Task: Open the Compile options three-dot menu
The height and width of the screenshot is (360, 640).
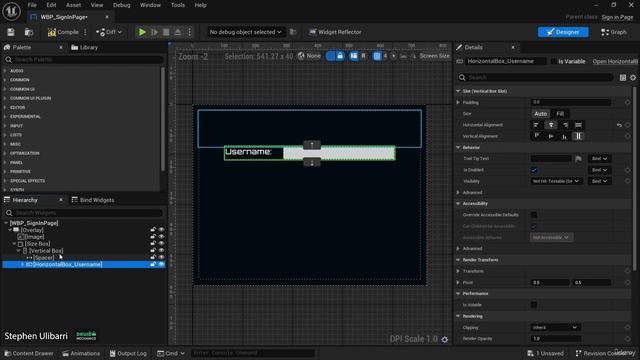Action: pos(85,32)
